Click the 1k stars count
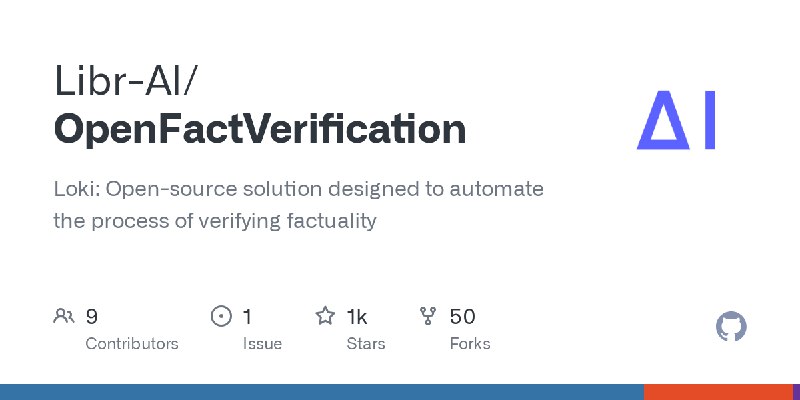This screenshot has height=400, width=800. click(x=357, y=317)
